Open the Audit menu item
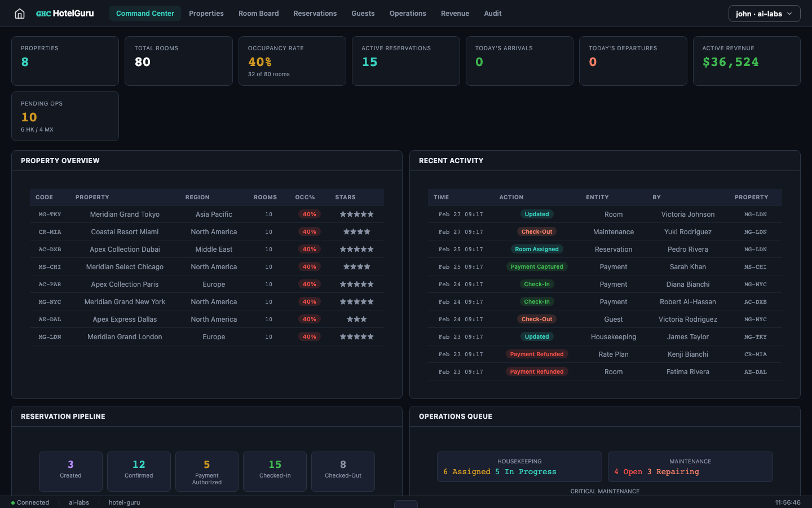 point(492,13)
